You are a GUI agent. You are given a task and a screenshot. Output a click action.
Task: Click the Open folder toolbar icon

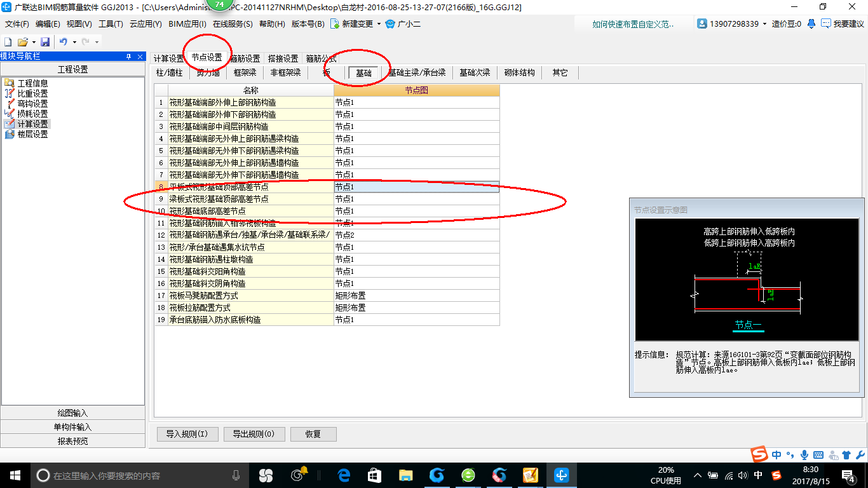(x=22, y=41)
